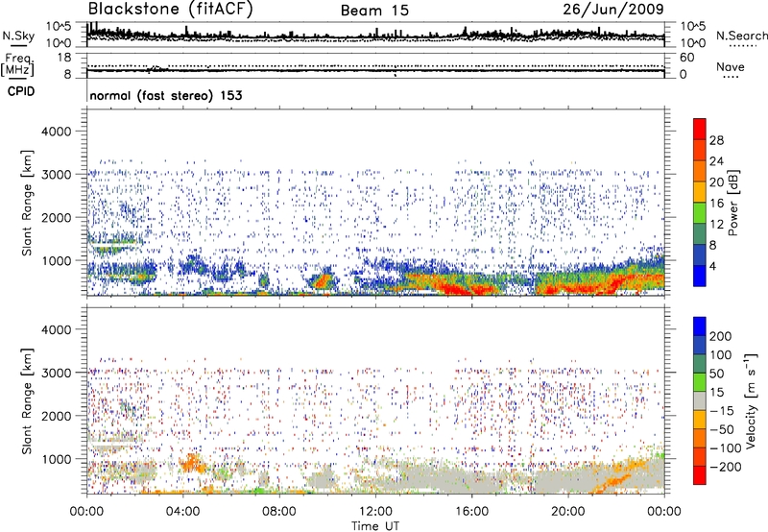
Task: Click the "28" power colorbar tick label
Action: click(716, 140)
